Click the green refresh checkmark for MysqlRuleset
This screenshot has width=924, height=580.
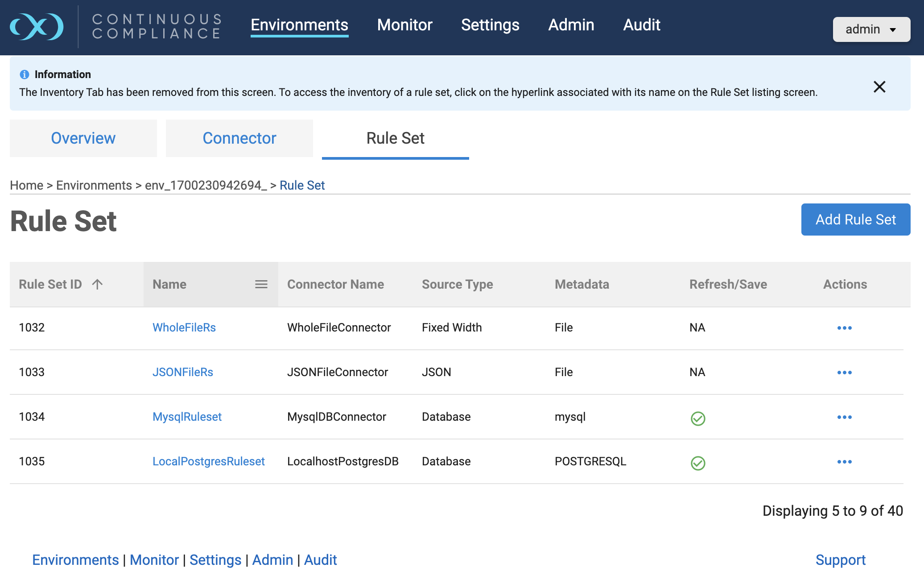pos(697,418)
